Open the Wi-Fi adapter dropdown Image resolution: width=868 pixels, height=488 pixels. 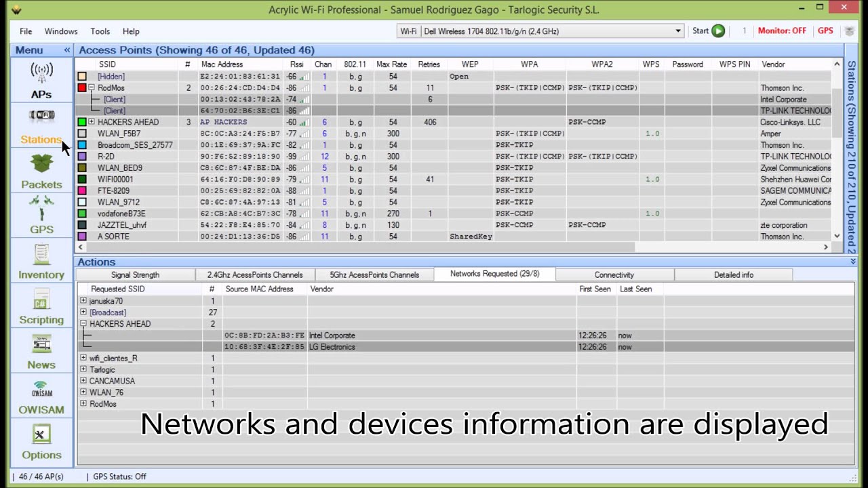click(677, 31)
